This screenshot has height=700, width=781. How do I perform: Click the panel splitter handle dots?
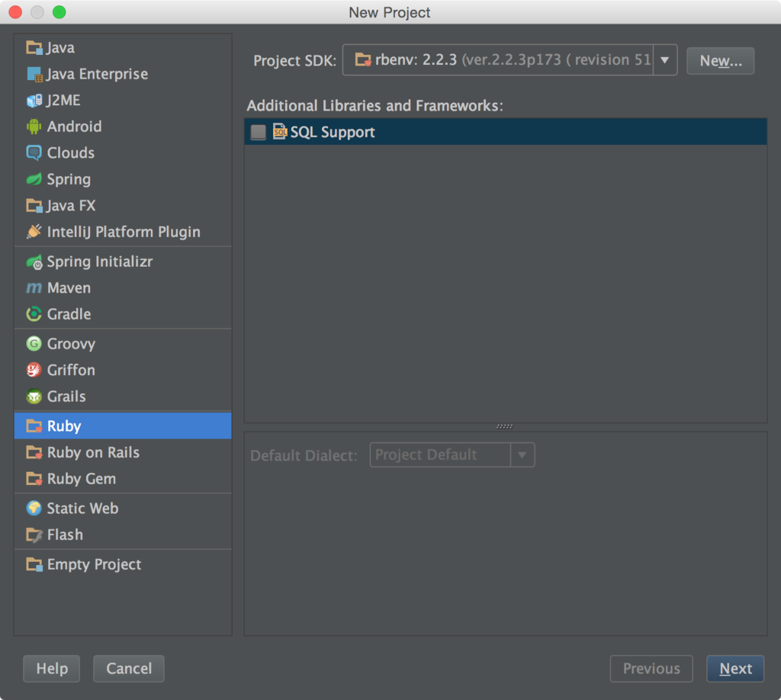pos(505,426)
